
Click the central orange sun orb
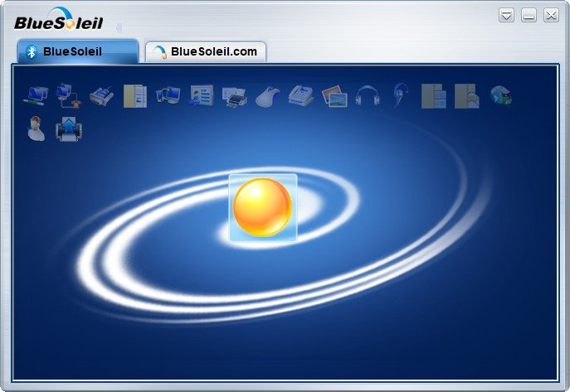(262, 208)
